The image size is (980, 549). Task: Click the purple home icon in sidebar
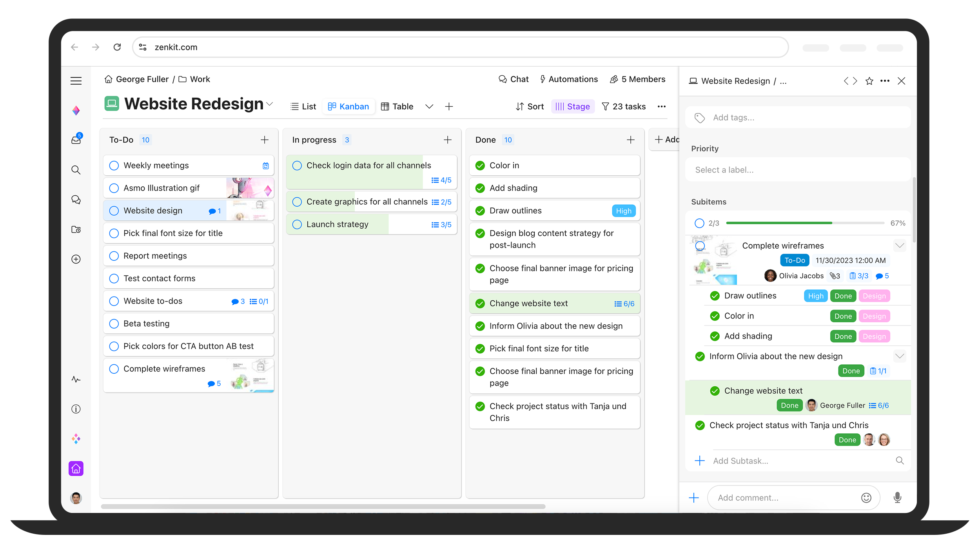point(76,468)
